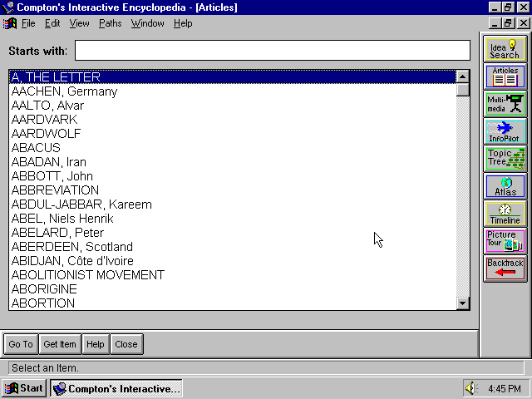The image size is (532, 399).
Task: Restore the inner Articles document window
Action: [508, 23]
